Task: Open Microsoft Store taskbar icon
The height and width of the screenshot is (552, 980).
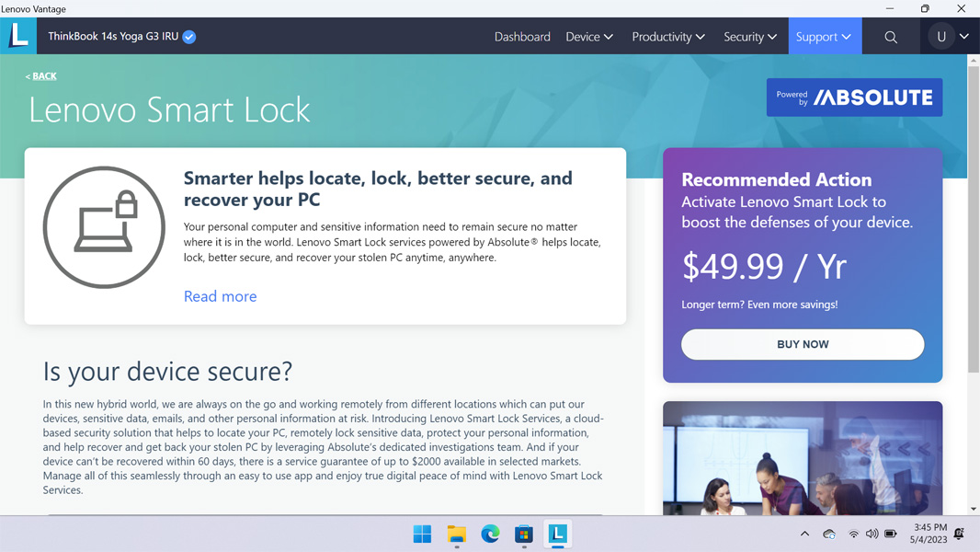Action: [x=524, y=534]
